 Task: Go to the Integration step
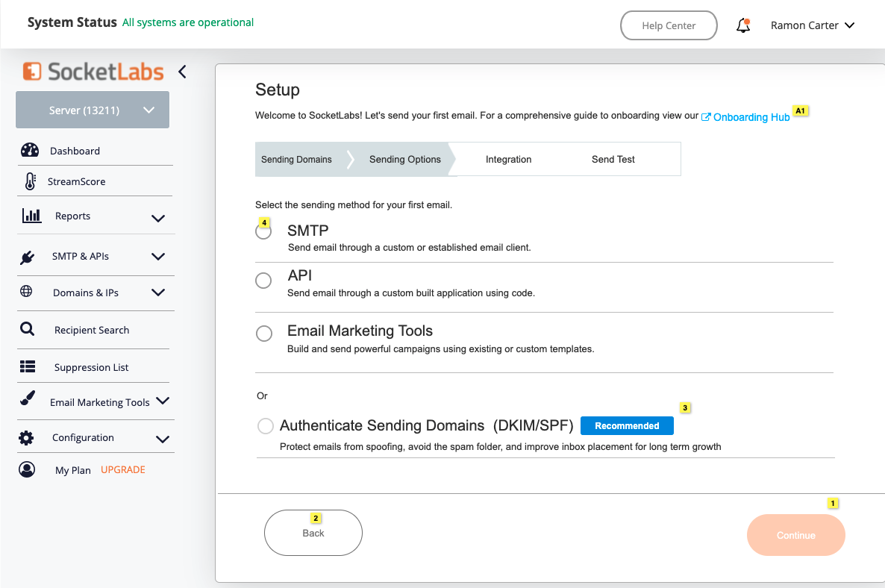coord(508,160)
